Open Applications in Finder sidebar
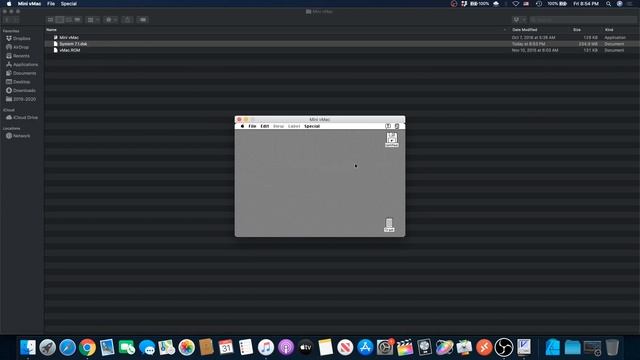The image size is (640, 360). pyautogui.click(x=22, y=64)
